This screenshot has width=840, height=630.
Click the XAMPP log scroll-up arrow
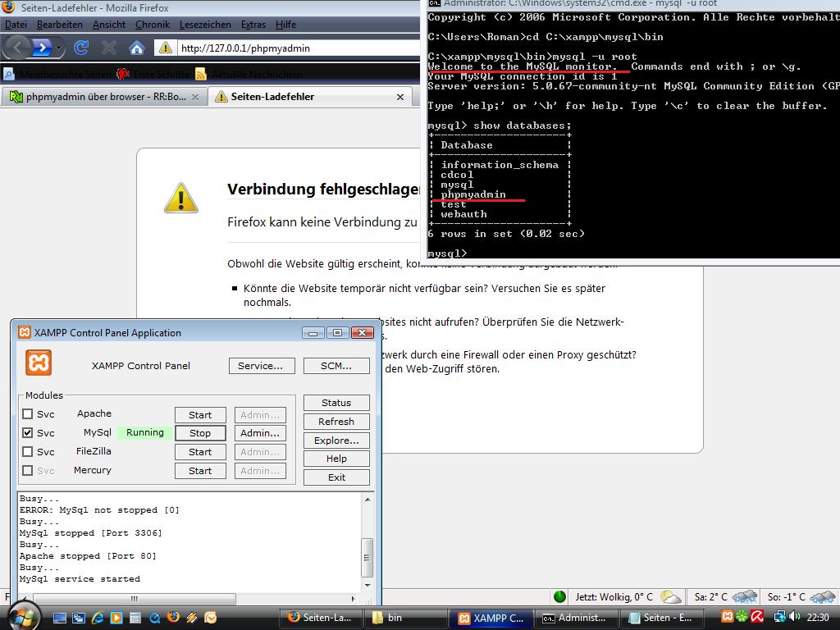coord(367,500)
